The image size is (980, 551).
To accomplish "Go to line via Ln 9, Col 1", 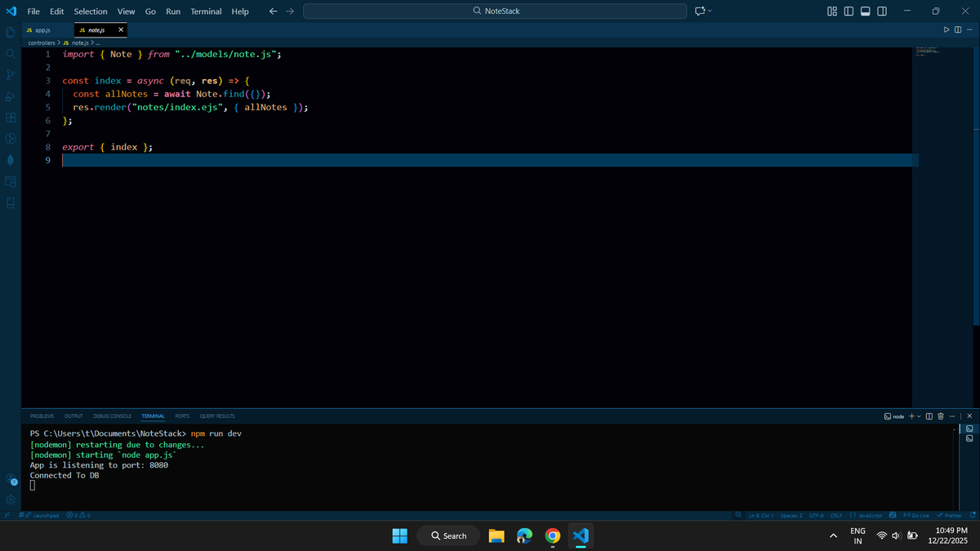I will point(761,515).
